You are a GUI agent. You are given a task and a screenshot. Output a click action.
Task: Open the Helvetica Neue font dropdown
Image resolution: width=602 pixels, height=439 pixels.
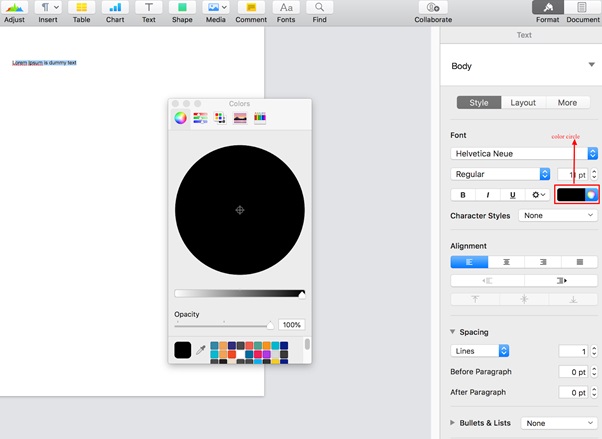point(524,154)
